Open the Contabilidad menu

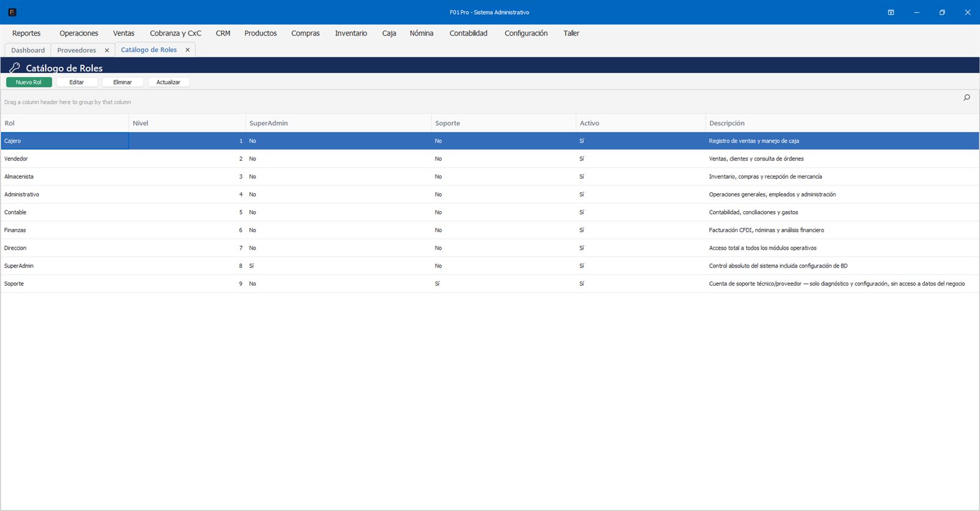(x=469, y=33)
